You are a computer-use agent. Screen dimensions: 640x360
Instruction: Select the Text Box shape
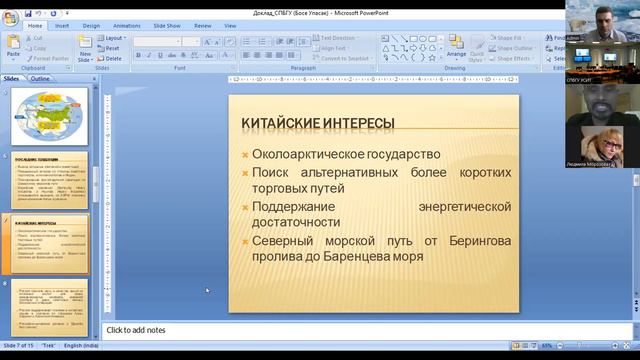[x=385, y=39]
